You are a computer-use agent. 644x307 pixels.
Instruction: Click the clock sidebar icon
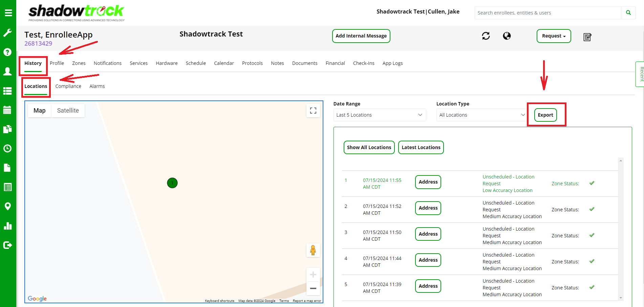pyautogui.click(x=7, y=148)
